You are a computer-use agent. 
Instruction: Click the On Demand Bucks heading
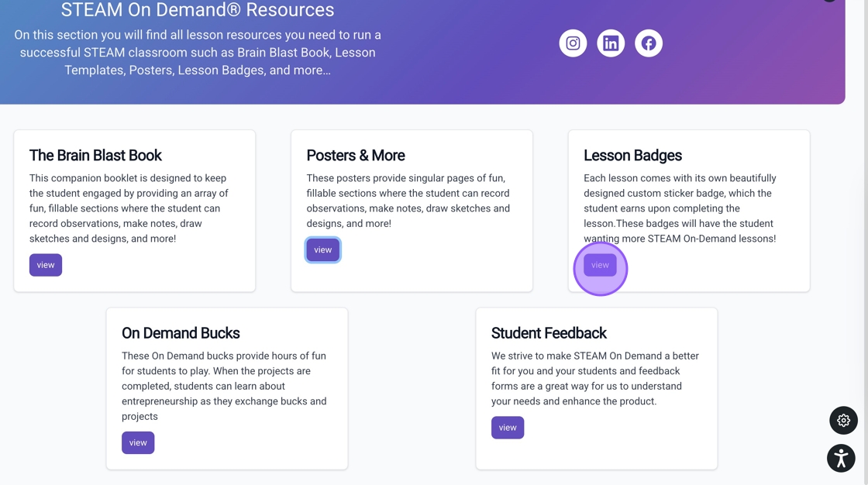point(181,333)
